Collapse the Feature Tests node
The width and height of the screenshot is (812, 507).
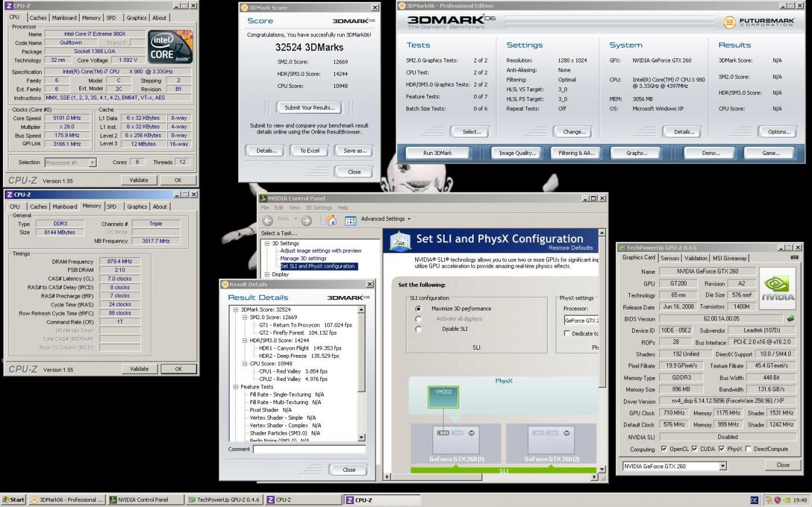pyautogui.click(x=235, y=387)
